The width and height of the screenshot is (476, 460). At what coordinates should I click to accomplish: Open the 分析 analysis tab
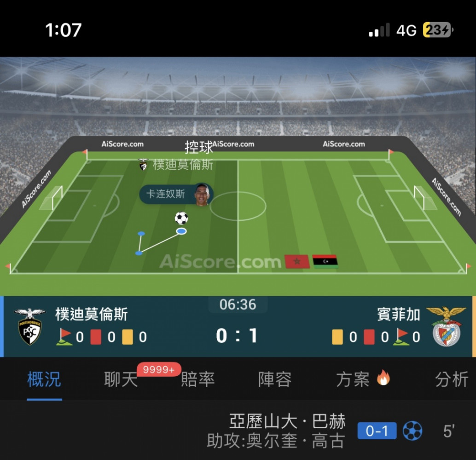pyautogui.click(x=452, y=379)
